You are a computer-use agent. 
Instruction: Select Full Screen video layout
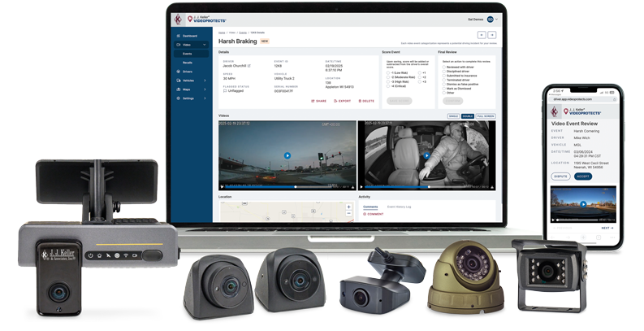[x=486, y=116]
